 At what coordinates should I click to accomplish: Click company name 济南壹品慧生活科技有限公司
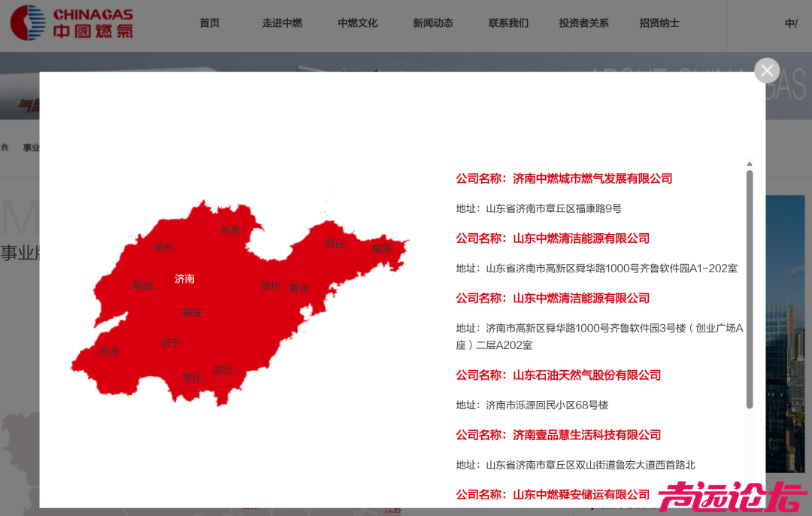pos(586,435)
